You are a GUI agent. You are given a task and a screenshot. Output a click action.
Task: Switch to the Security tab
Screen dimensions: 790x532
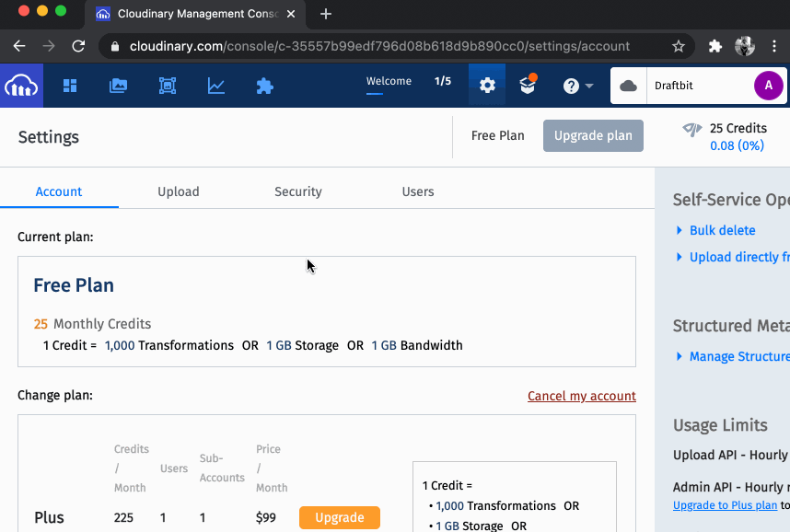pyautogui.click(x=298, y=192)
